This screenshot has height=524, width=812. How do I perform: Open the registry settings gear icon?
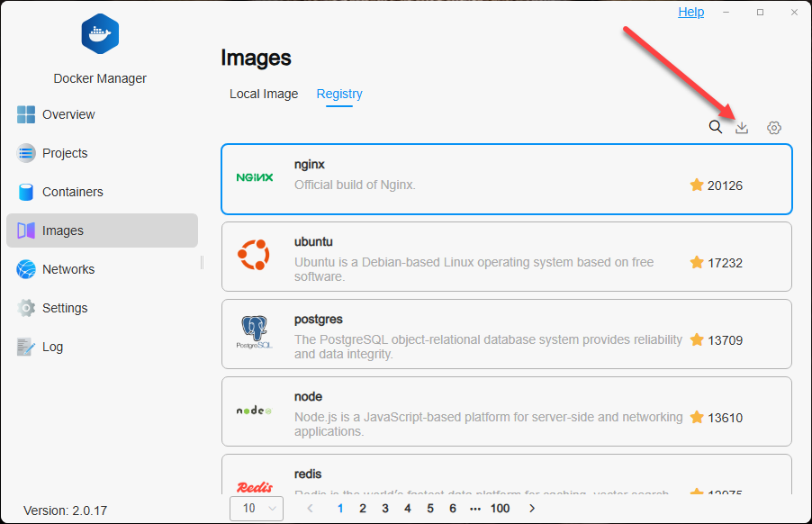(773, 127)
